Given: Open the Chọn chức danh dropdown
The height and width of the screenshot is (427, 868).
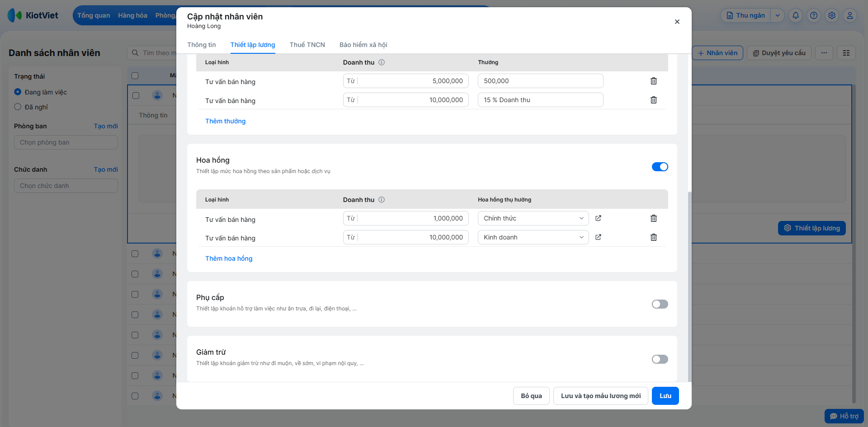Looking at the screenshot, I should [66, 186].
